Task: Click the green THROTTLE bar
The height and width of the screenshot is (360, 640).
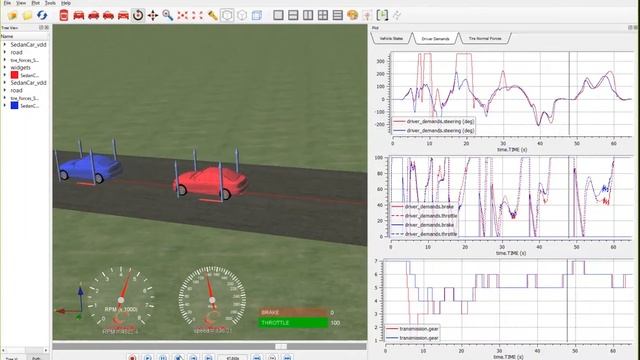Action: (293, 323)
